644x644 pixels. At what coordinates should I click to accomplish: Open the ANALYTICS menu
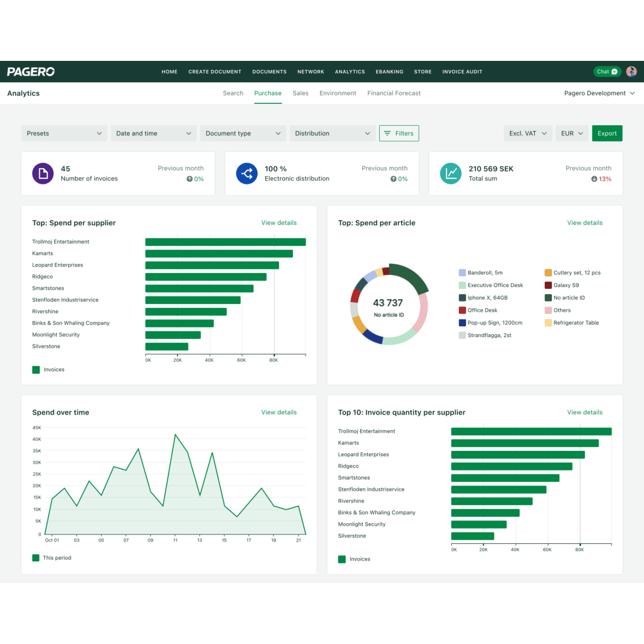[350, 72]
